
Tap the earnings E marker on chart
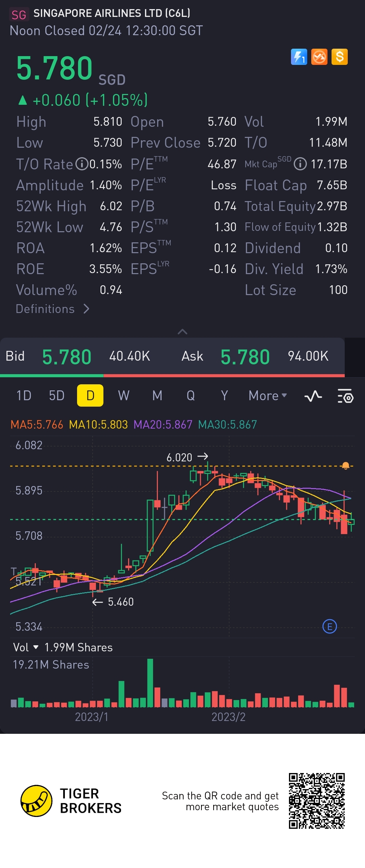tap(330, 627)
